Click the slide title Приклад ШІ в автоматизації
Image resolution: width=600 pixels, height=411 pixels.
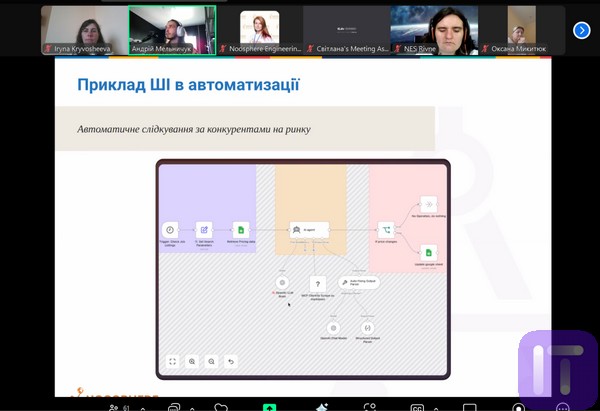(188, 85)
